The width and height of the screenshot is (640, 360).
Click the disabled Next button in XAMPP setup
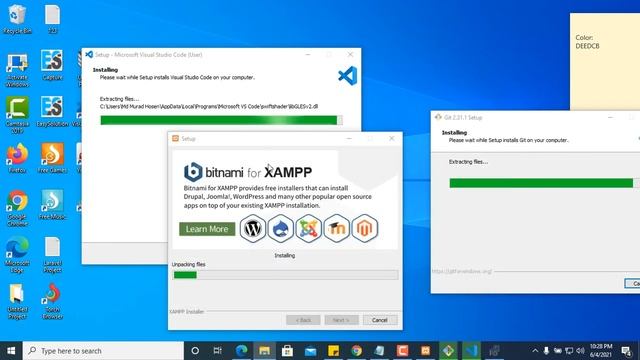pyautogui.click(x=341, y=320)
